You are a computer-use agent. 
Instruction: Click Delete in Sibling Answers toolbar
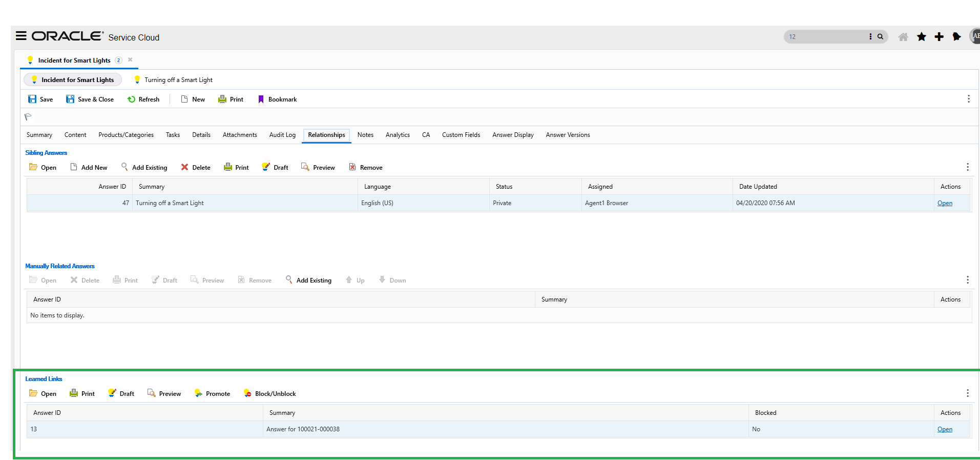(195, 168)
